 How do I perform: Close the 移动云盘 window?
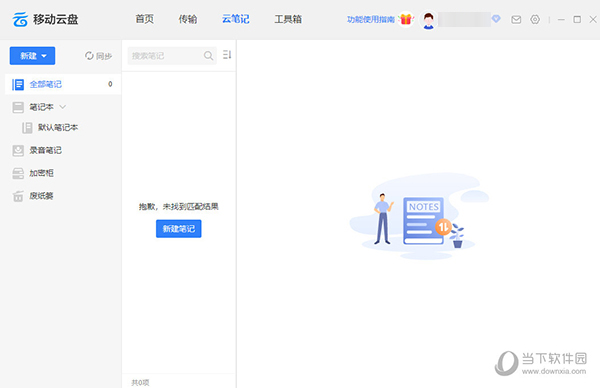tap(593, 19)
